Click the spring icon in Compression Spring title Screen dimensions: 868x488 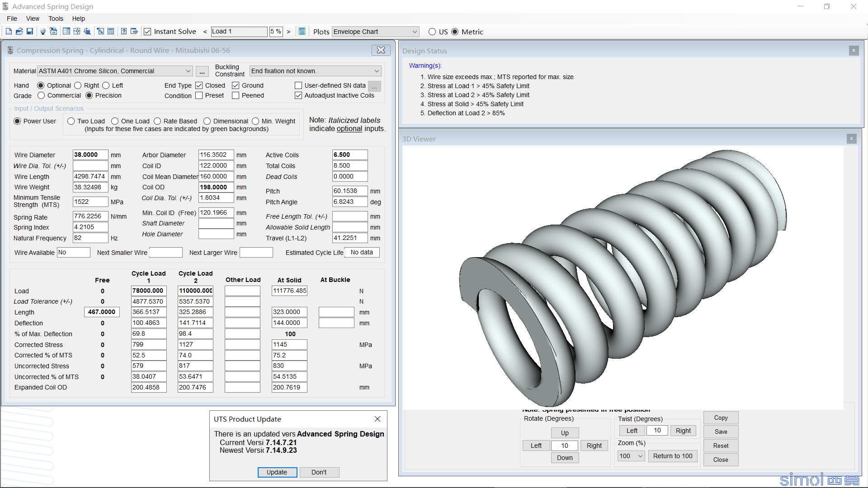[10, 50]
